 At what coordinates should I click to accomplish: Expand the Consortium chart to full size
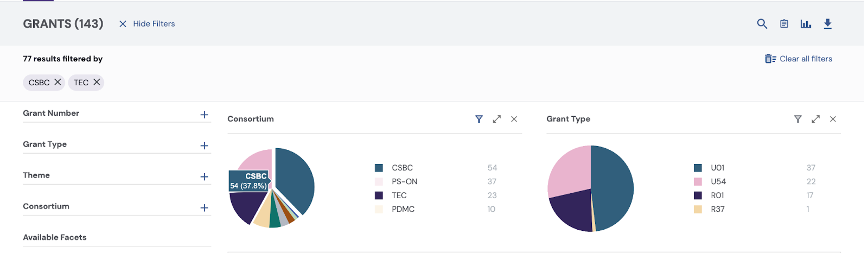point(496,119)
